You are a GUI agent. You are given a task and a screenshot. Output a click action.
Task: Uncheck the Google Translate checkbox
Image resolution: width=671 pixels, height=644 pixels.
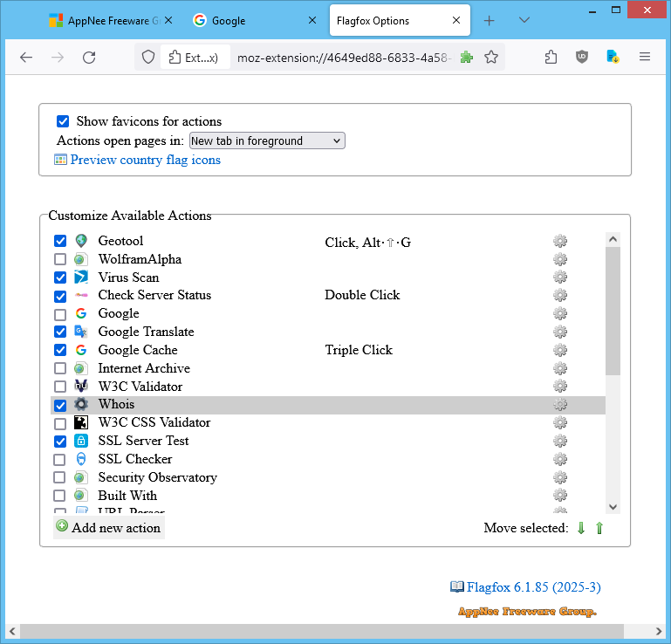(x=60, y=332)
